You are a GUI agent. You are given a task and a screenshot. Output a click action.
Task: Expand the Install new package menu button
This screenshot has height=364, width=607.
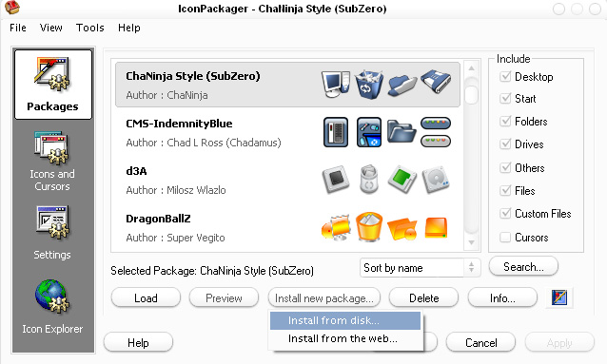click(x=324, y=297)
